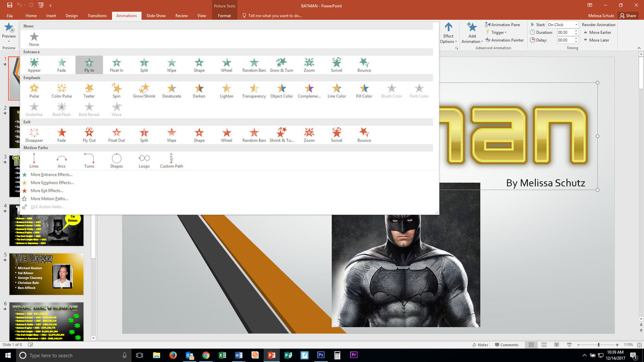
Task: Move animation earlier in order
Action: click(597, 32)
